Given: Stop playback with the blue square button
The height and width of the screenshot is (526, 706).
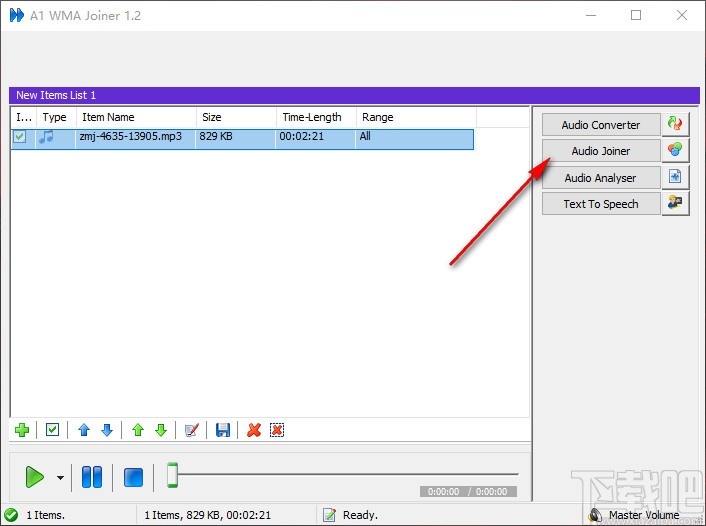Looking at the screenshot, I should click(133, 477).
